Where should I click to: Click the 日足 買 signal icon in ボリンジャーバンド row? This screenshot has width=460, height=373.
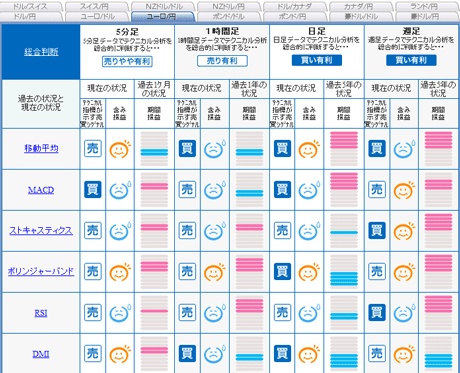pos(282,271)
